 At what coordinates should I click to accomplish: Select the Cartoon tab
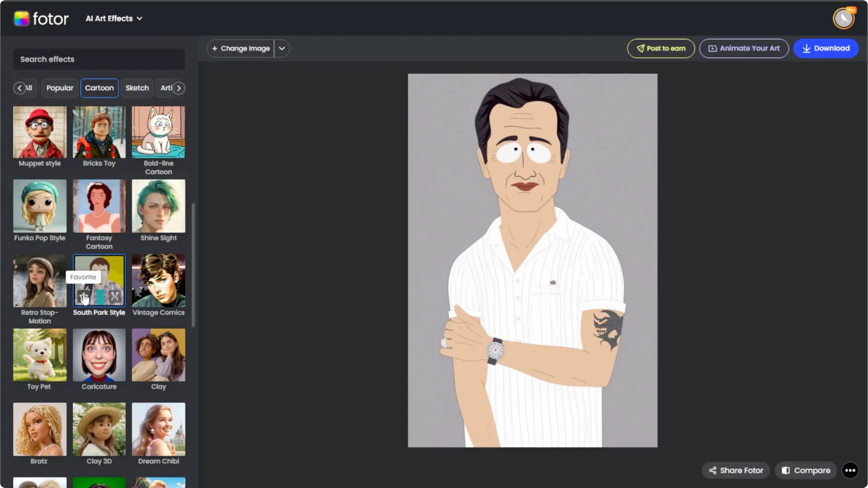coord(99,88)
